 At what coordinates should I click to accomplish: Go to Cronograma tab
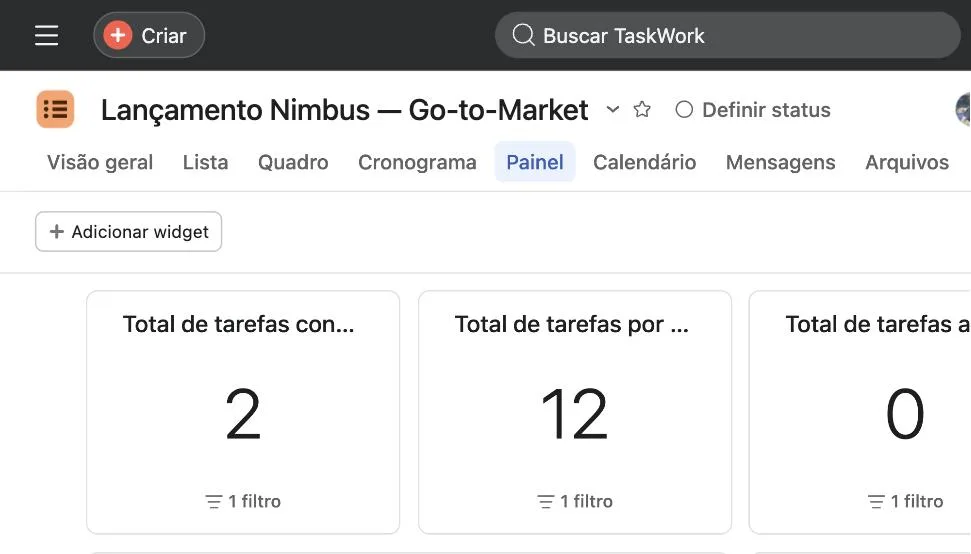[417, 162]
